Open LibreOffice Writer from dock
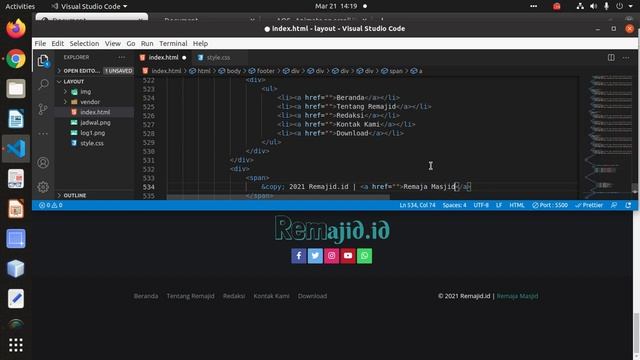This screenshot has width=640, height=360. (16, 119)
